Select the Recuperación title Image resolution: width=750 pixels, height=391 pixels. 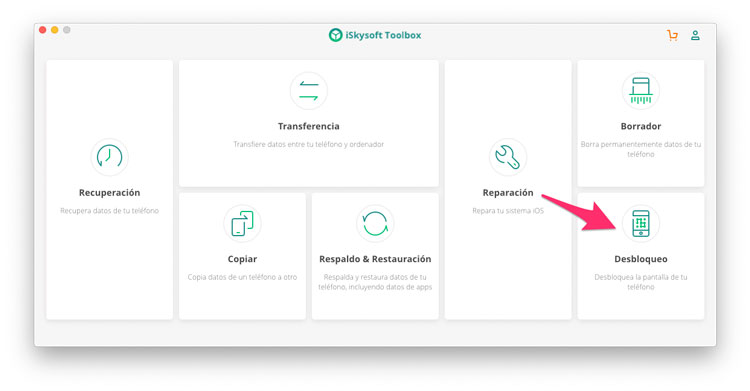110,192
